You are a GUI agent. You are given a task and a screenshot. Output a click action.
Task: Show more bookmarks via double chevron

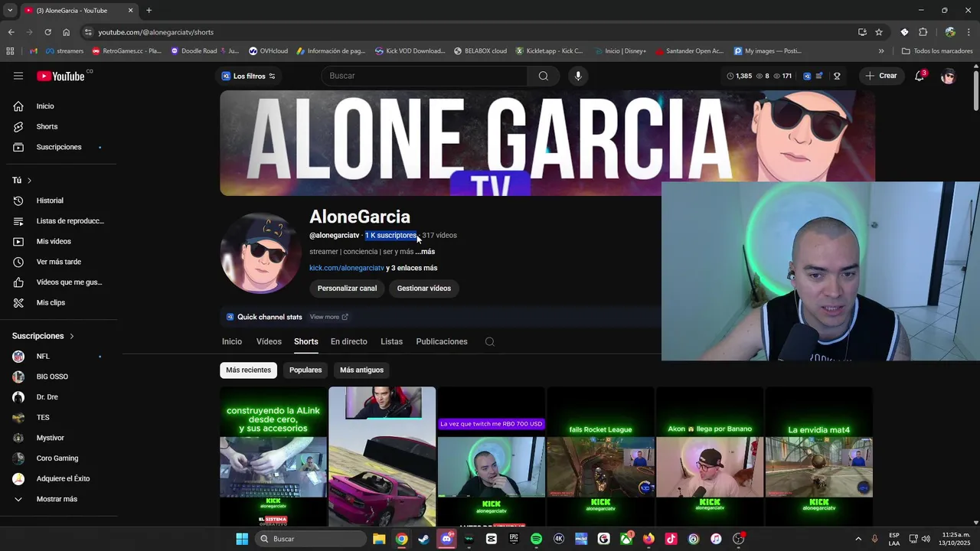[x=881, y=51]
